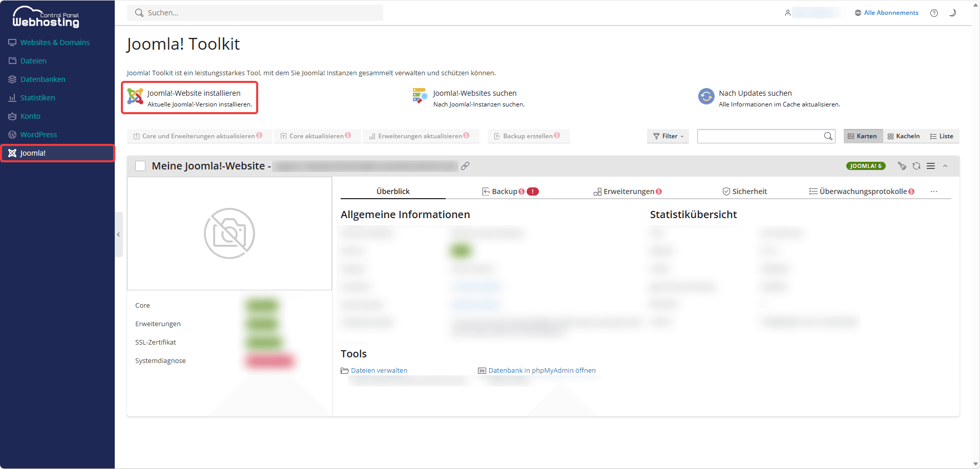This screenshot has width=980, height=469.
Task: Open Datenbank in phpMyAdmin öffnen link
Action: [542, 371]
